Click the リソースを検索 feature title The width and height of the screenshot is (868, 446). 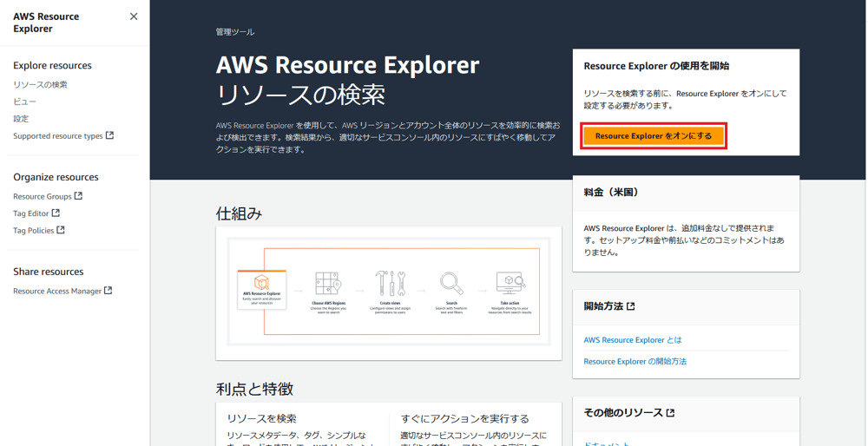(262, 418)
